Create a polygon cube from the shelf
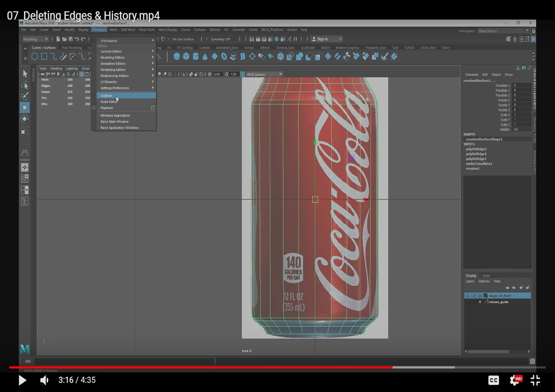The height and width of the screenshot is (392, 555). (186, 56)
